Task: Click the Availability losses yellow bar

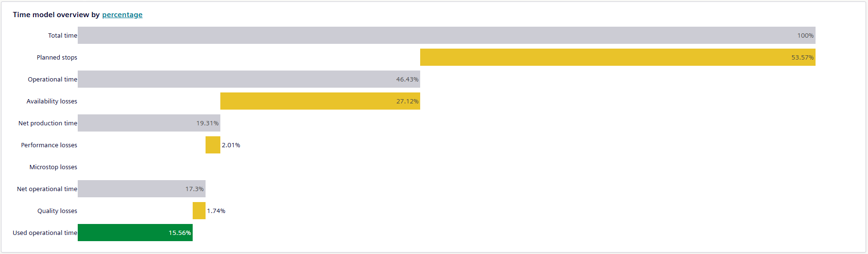Action: tap(320, 101)
